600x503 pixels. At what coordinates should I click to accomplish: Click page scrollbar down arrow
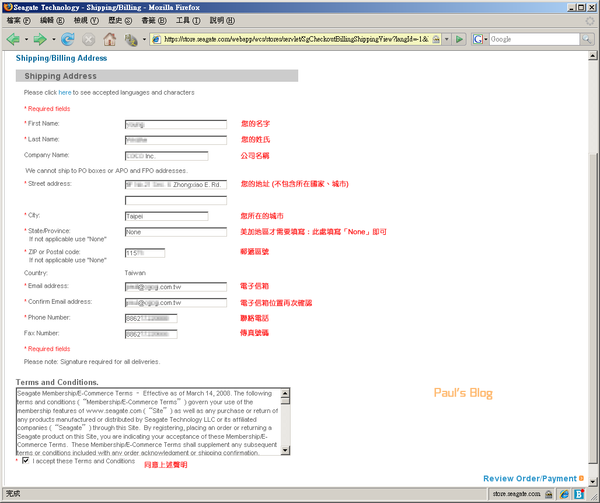point(592,482)
